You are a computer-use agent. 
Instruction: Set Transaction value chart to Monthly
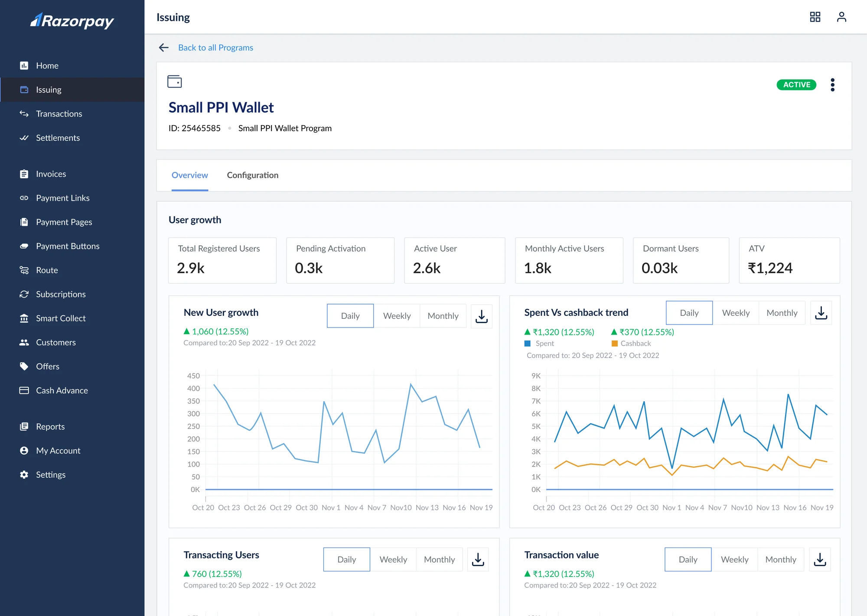tap(781, 560)
